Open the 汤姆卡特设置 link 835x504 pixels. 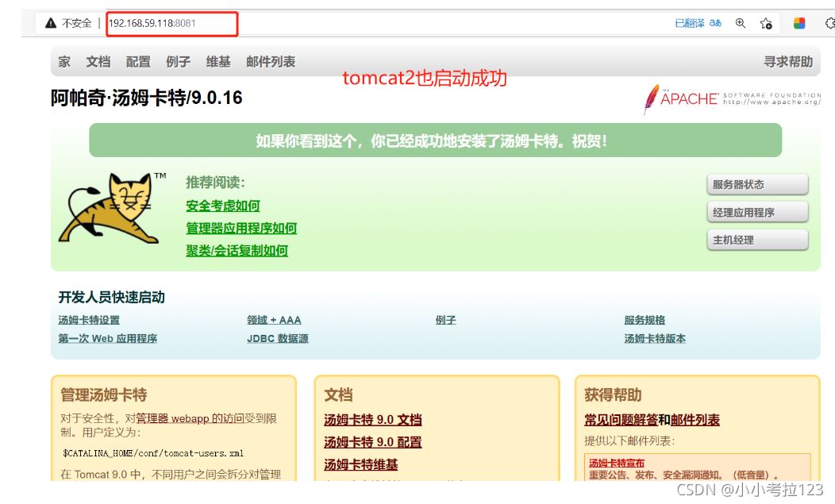89,320
